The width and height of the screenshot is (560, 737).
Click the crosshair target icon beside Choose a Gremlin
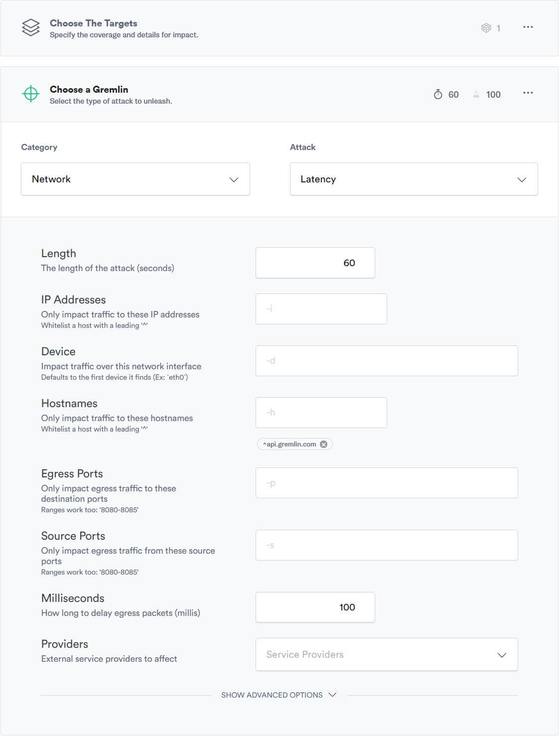(31, 93)
